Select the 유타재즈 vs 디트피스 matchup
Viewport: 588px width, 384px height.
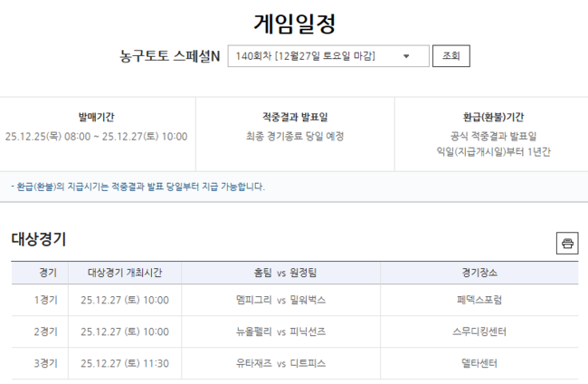tap(280, 363)
